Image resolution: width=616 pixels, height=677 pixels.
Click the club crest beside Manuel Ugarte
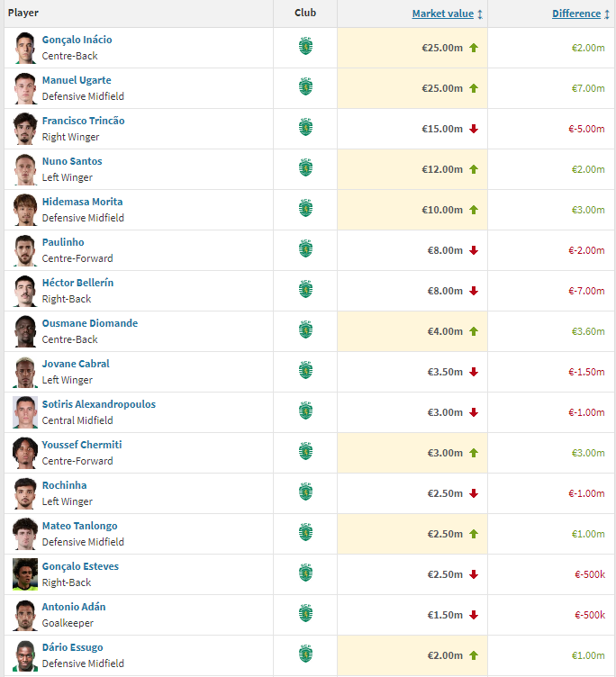click(305, 86)
